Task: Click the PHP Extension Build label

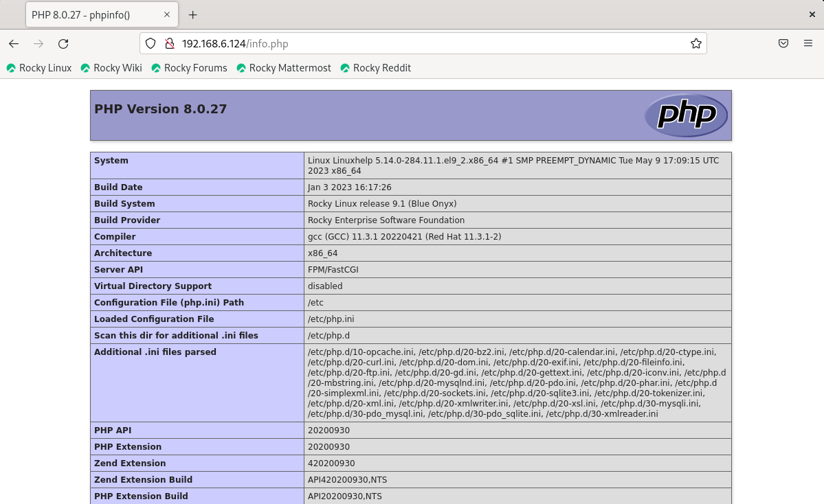Action: (141, 496)
